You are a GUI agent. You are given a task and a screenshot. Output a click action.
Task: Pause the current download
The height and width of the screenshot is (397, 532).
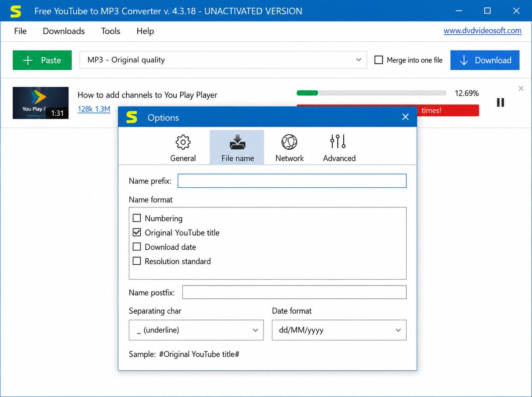(x=500, y=103)
